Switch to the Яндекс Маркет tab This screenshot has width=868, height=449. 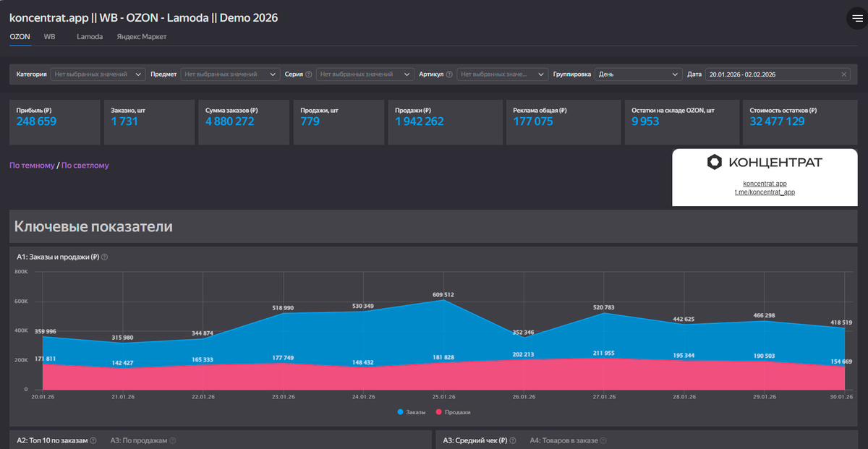[142, 36]
